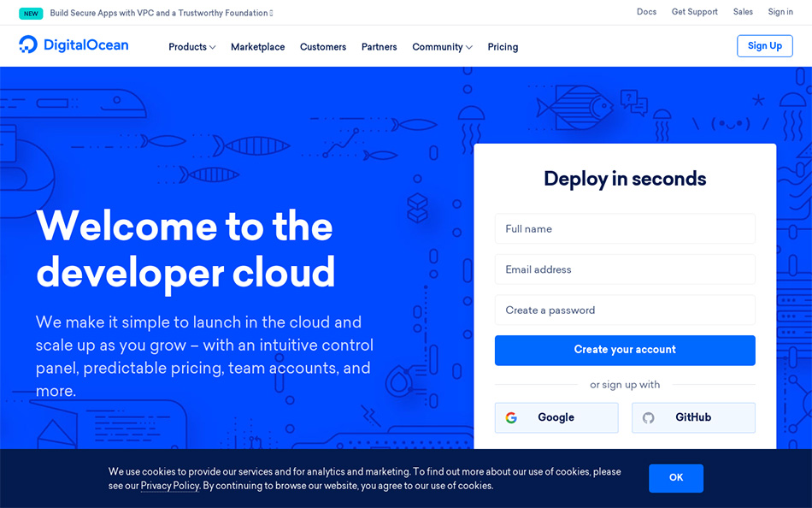Click the 'Deploy in seconds' heading

[x=625, y=179]
